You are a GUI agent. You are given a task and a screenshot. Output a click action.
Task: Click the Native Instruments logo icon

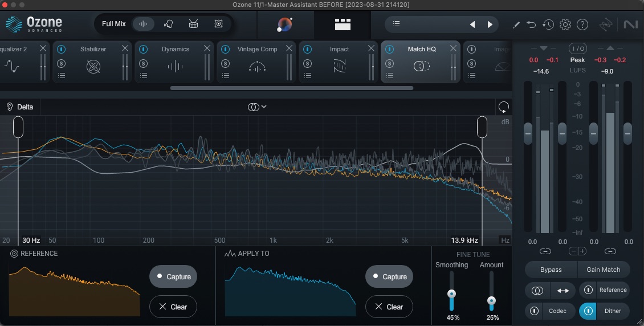[x=630, y=25]
